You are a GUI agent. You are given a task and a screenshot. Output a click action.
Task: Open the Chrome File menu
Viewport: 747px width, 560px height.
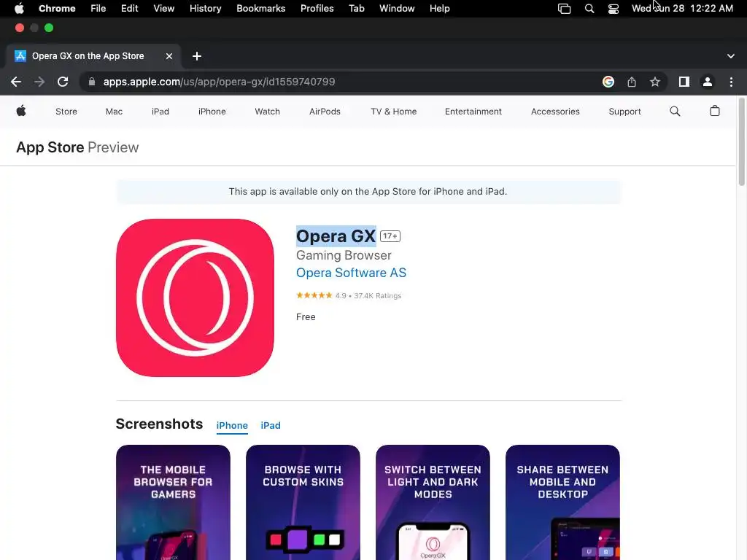98,9
